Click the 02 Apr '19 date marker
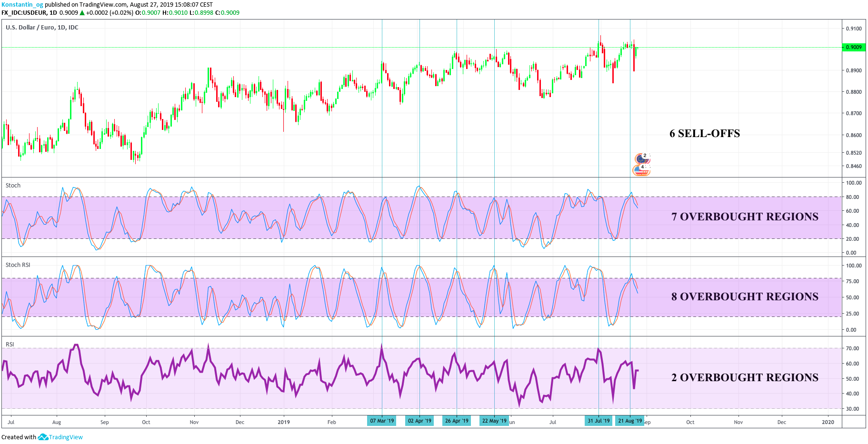 tap(419, 421)
